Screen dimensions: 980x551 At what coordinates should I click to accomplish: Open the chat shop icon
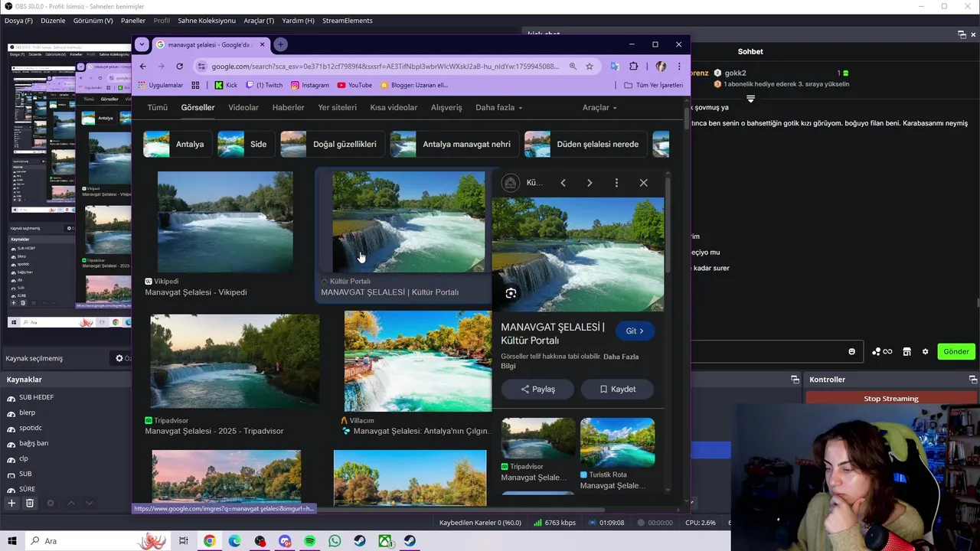click(x=906, y=351)
